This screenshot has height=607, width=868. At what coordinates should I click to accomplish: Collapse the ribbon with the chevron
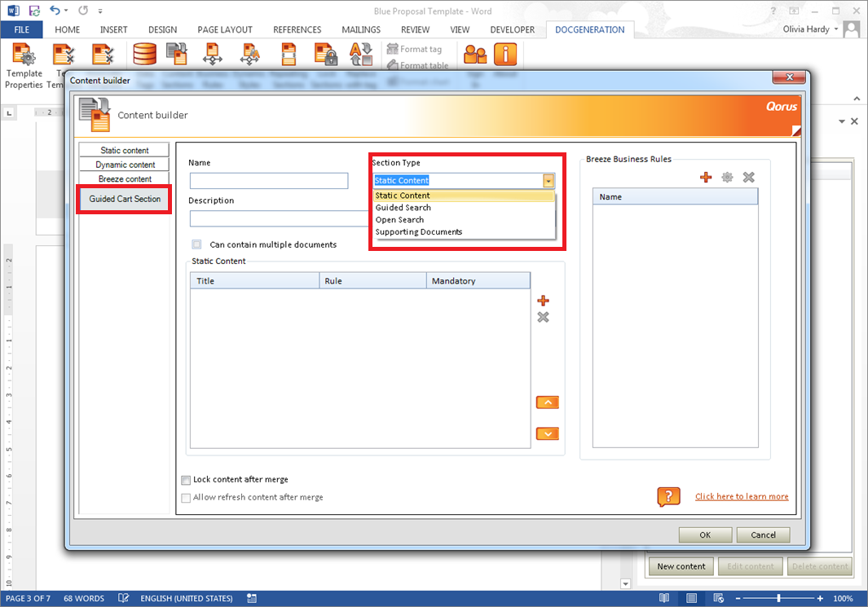click(x=857, y=99)
